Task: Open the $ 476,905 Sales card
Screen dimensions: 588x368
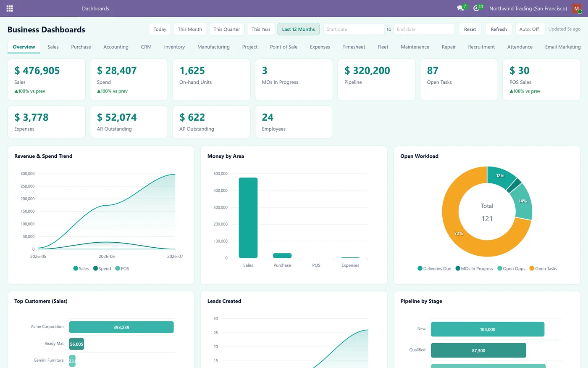Action: point(46,79)
